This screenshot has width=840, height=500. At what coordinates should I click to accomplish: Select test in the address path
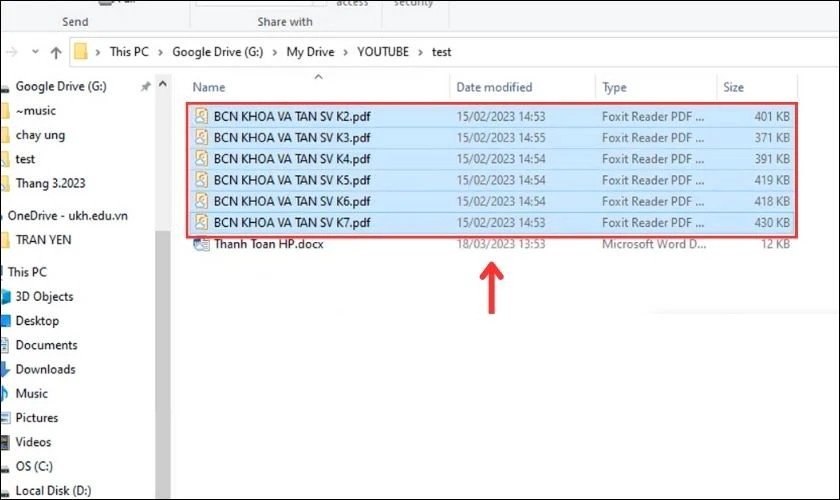(x=441, y=52)
